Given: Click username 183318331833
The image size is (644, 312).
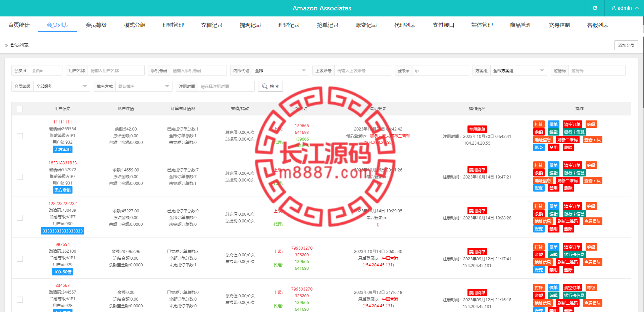Looking at the screenshot, I should tap(63, 163).
